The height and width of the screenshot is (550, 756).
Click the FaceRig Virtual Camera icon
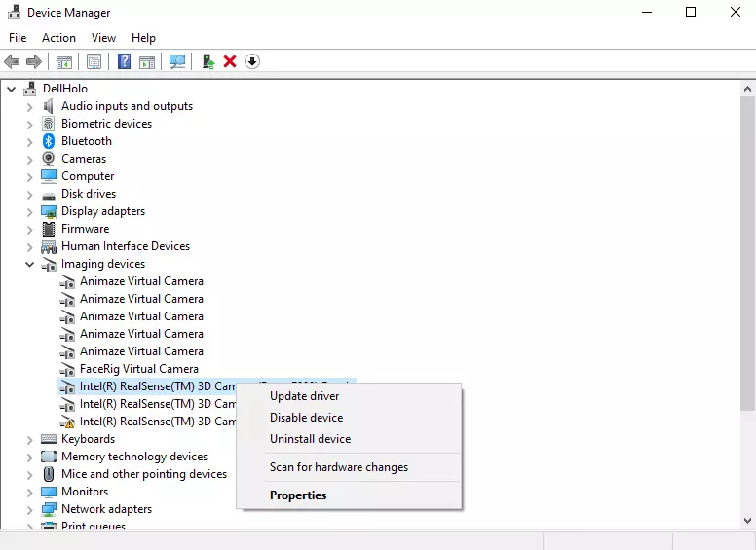pos(67,369)
